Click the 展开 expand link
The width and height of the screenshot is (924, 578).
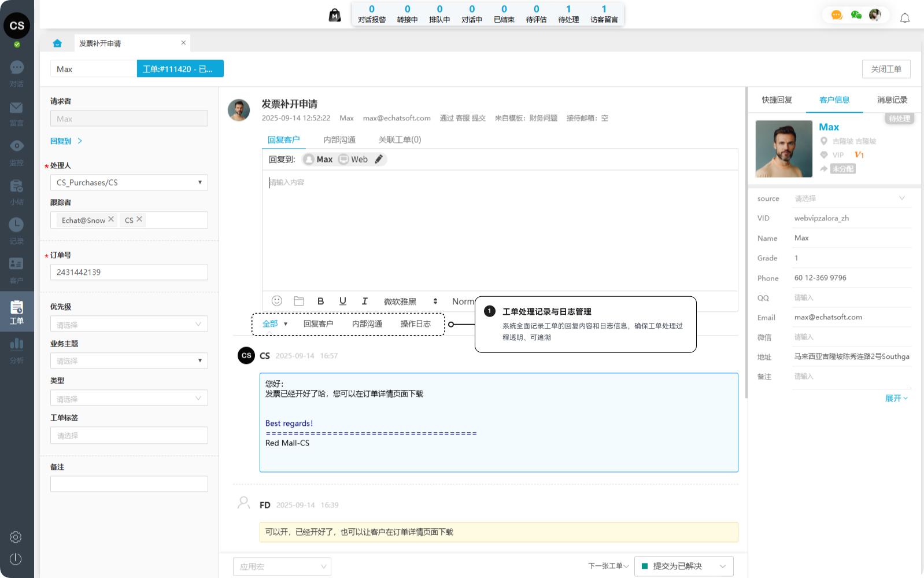tap(896, 398)
